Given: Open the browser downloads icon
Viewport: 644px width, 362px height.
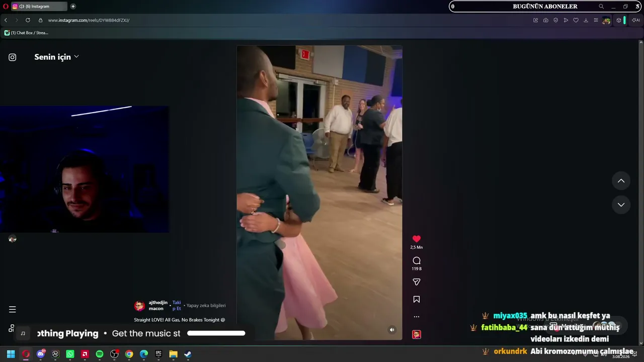Looking at the screenshot, I should (x=586, y=20).
